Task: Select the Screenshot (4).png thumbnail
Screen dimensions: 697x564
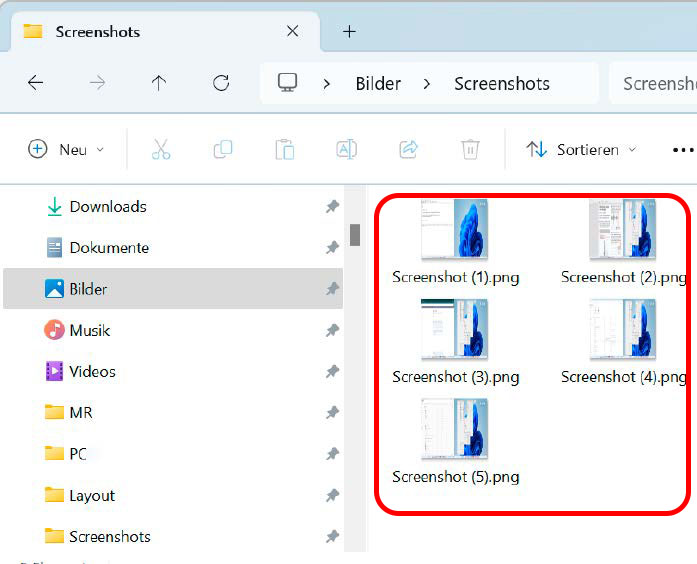Action: pyautogui.click(x=622, y=329)
